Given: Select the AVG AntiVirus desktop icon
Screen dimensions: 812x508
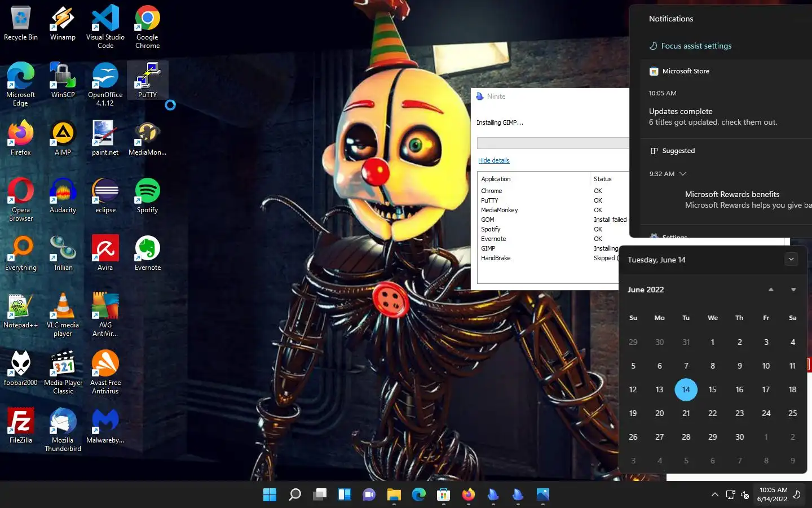Looking at the screenshot, I should tap(105, 315).
